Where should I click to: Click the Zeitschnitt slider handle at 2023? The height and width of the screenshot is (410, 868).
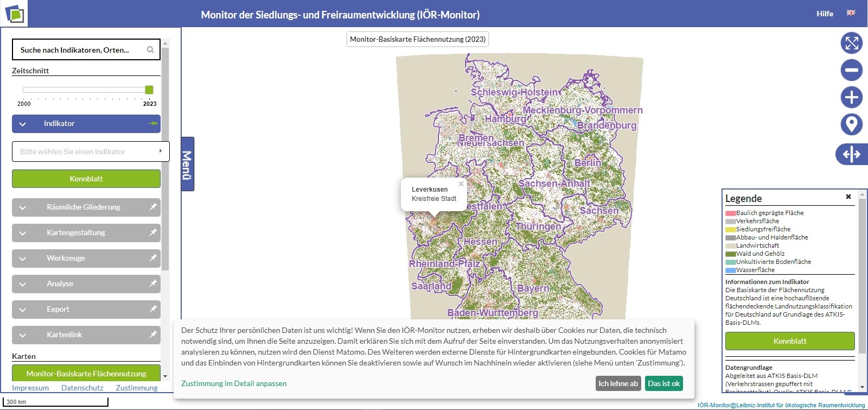click(149, 90)
